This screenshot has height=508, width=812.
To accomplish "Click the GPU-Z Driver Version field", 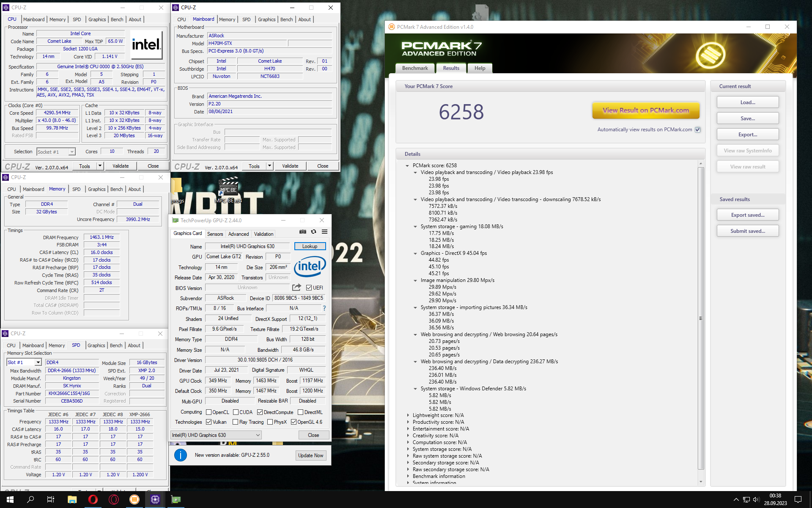I will coord(265,360).
